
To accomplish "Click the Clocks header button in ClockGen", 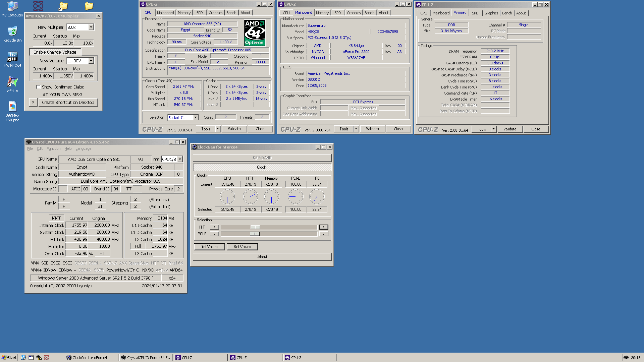I will (262, 167).
